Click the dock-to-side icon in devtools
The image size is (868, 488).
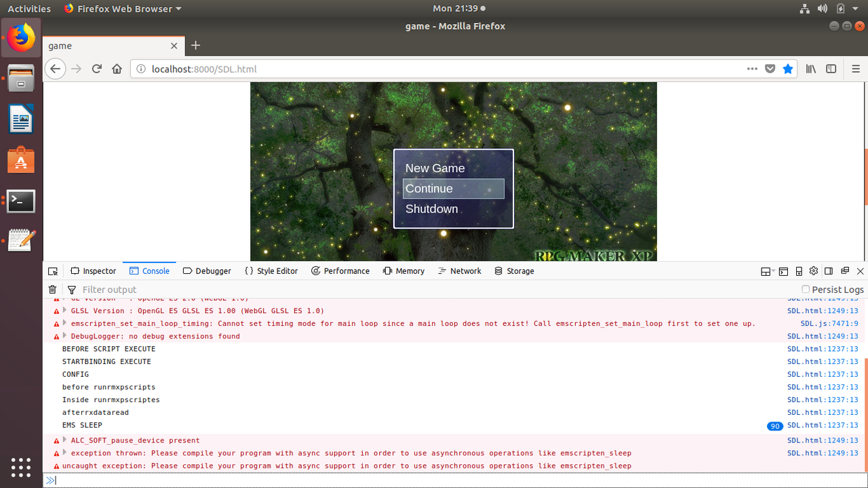click(828, 271)
